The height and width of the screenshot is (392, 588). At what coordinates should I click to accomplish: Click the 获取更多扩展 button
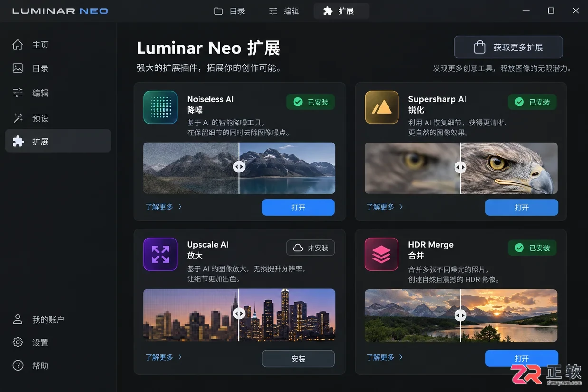click(508, 47)
